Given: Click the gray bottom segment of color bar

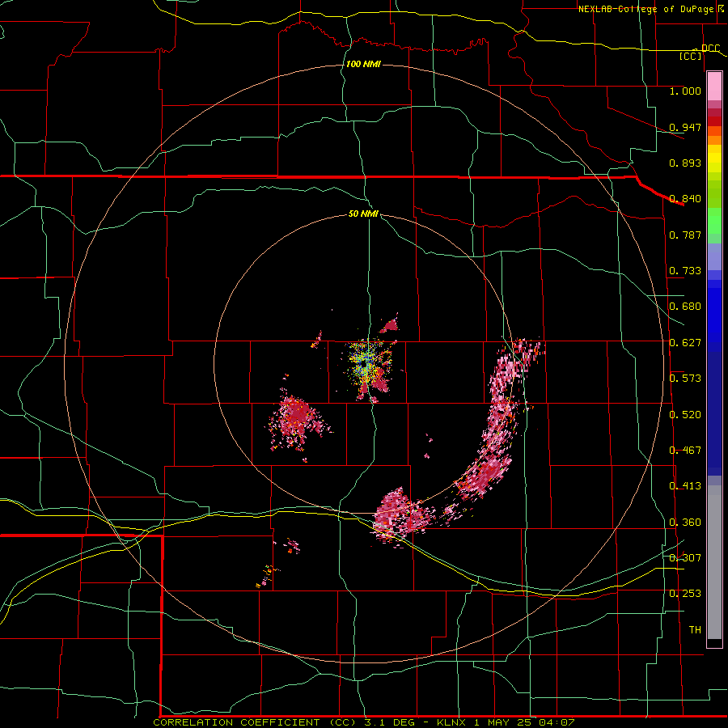Looking at the screenshot, I should click(x=714, y=562).
